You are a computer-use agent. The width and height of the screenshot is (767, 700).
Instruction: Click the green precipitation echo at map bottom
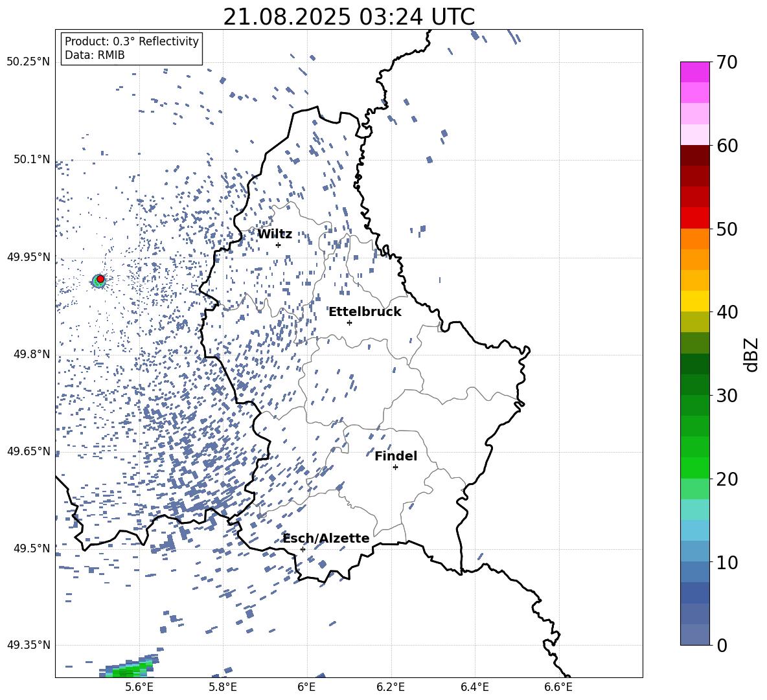[130, 669]
